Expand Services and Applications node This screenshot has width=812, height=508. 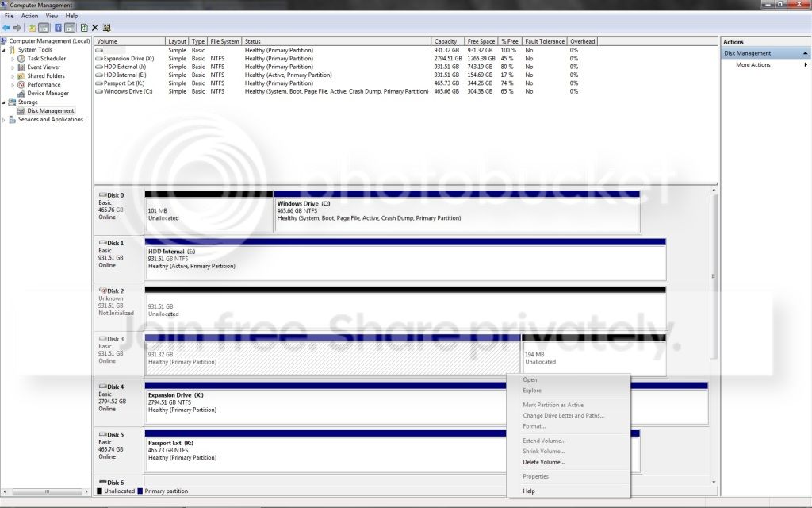click(x=4, y=120)
